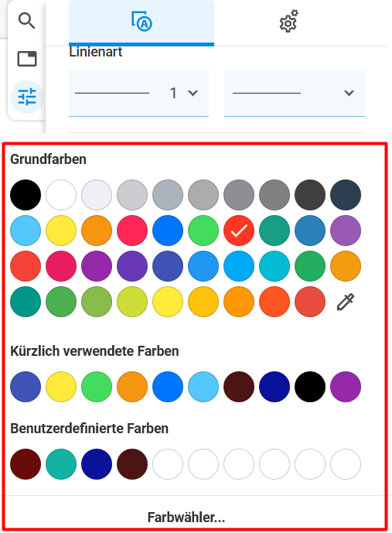Open the Farbwähler... color chooser

point(186,518)
